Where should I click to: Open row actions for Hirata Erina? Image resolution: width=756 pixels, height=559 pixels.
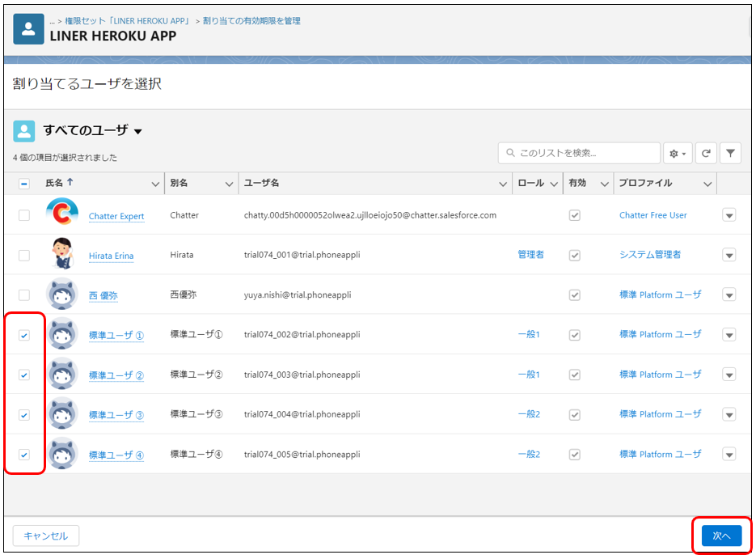pyautogui.click(x=729, y=255)
